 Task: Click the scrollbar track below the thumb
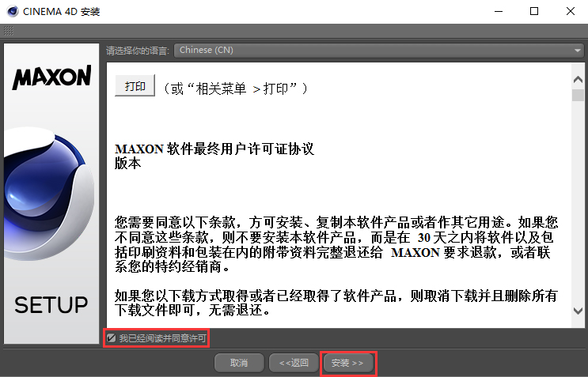[578, 202]
